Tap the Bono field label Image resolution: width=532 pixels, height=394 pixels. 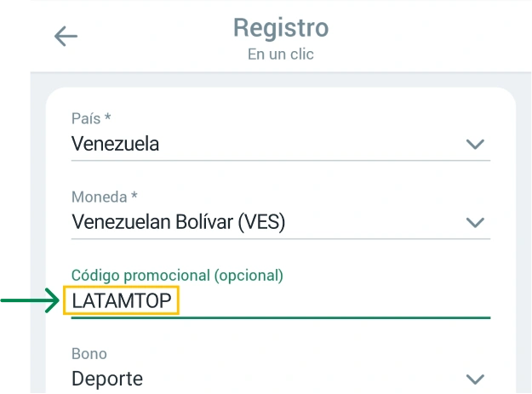pyautogui.click(x=89, y=353)
